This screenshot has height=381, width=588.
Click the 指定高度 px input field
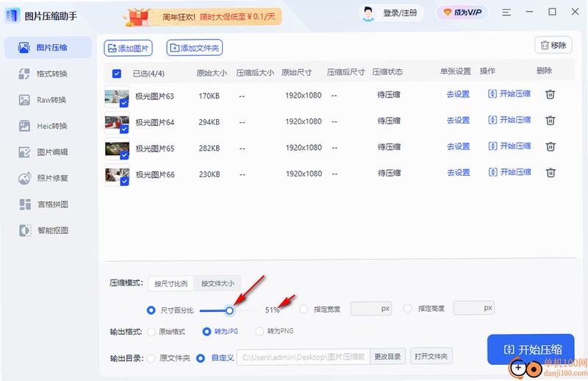[x=473, y=308]
